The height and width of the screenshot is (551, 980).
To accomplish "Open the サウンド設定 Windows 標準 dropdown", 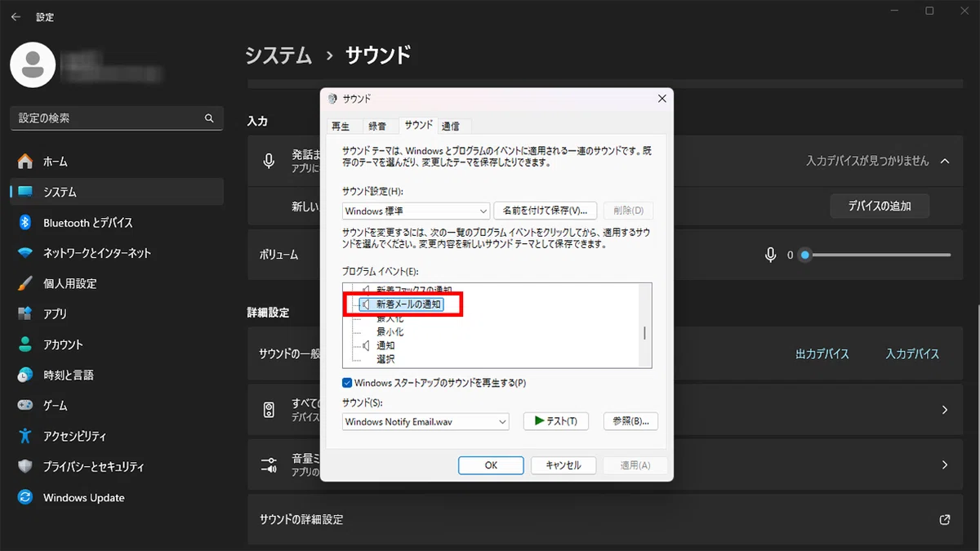I will point(416,211).
